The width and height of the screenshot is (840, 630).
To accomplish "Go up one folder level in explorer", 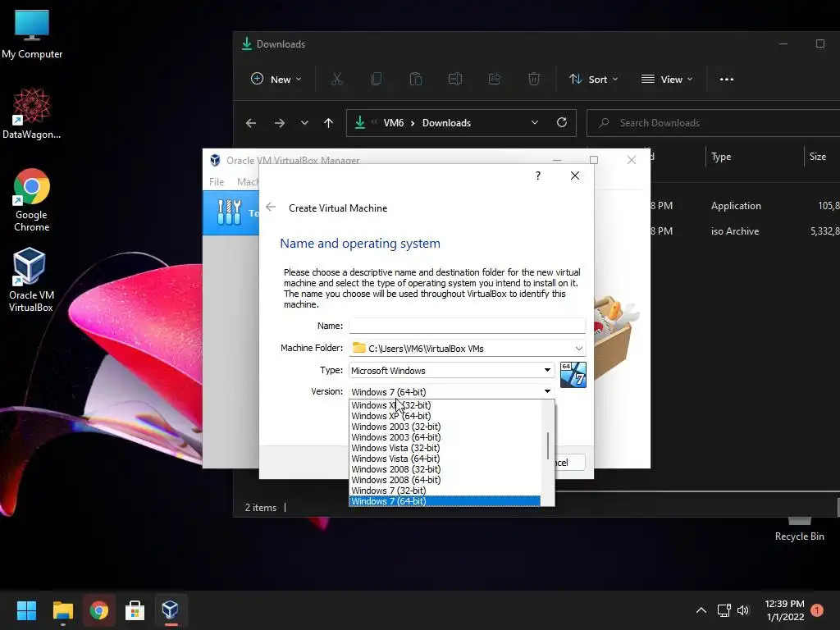I will [328, 123].
